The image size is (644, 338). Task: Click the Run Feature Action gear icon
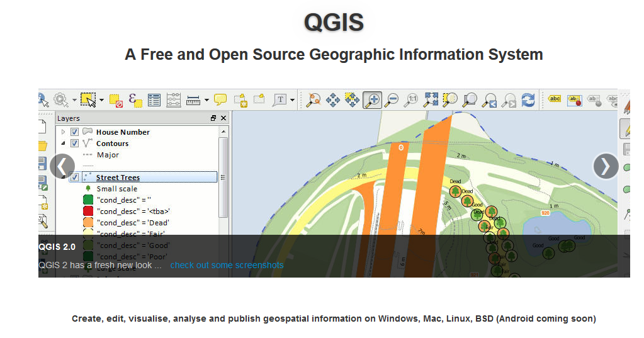point(61,100)
